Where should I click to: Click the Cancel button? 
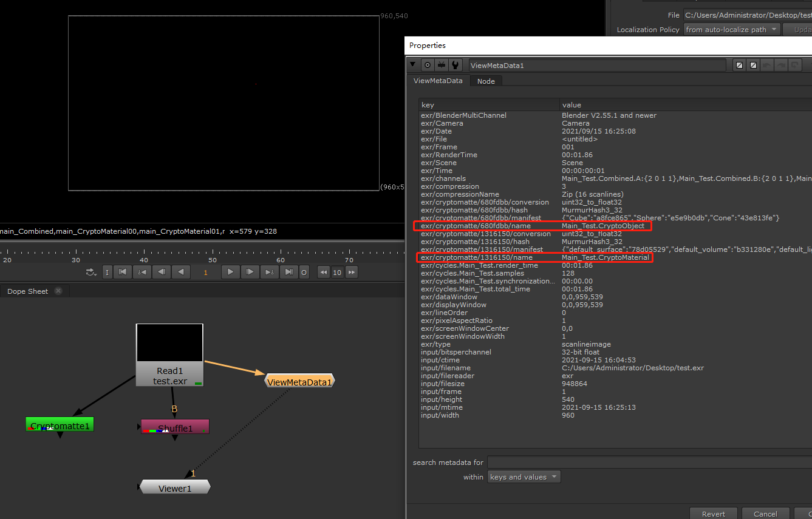click(x=765, y=514)
